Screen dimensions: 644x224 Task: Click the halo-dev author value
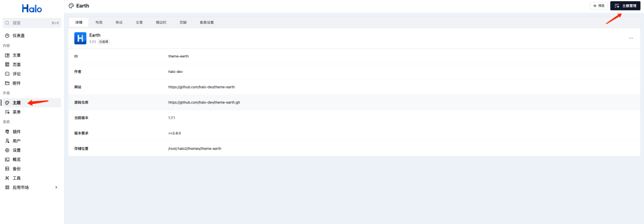click(175, 72)
